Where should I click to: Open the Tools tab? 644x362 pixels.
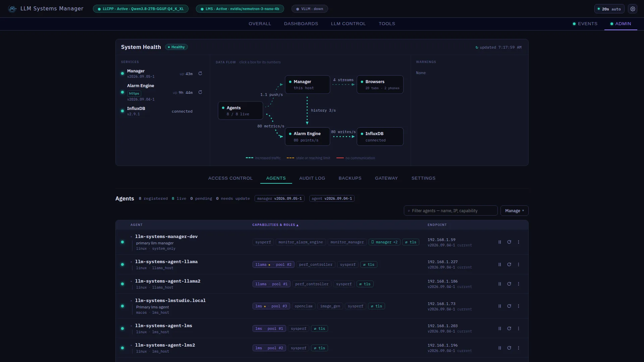coord(387,24)
